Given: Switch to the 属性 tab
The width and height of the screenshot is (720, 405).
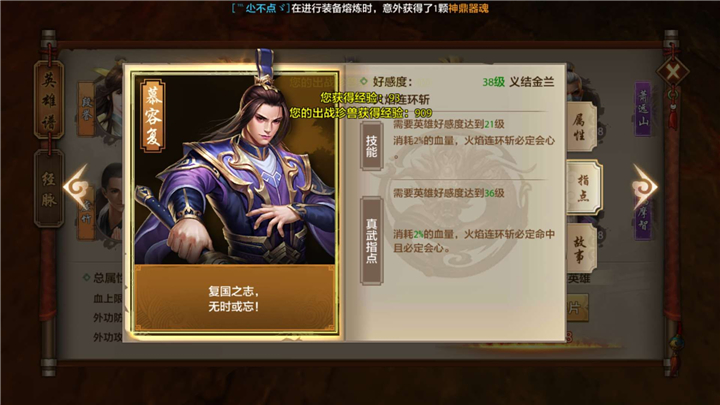Looking at the screenshot, I should click(x=580, y=127).
